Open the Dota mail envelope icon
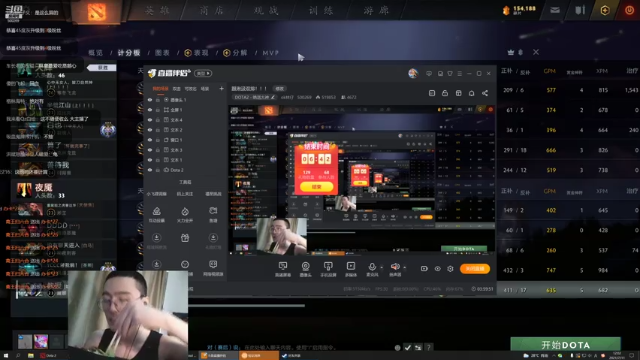The height and width of the screenshot is (360, 640). click(x=555, y=10)
